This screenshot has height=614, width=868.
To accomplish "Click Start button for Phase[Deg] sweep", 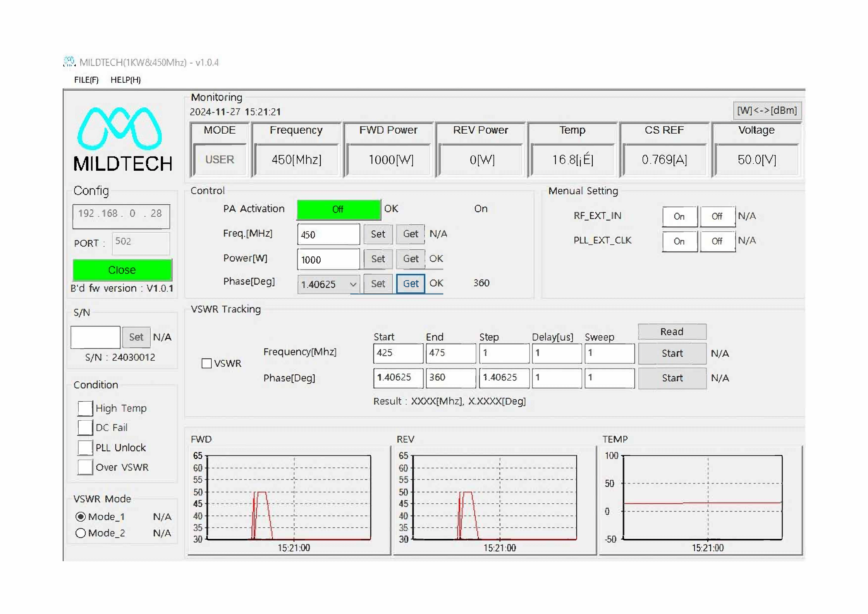I will pos(672,378).
